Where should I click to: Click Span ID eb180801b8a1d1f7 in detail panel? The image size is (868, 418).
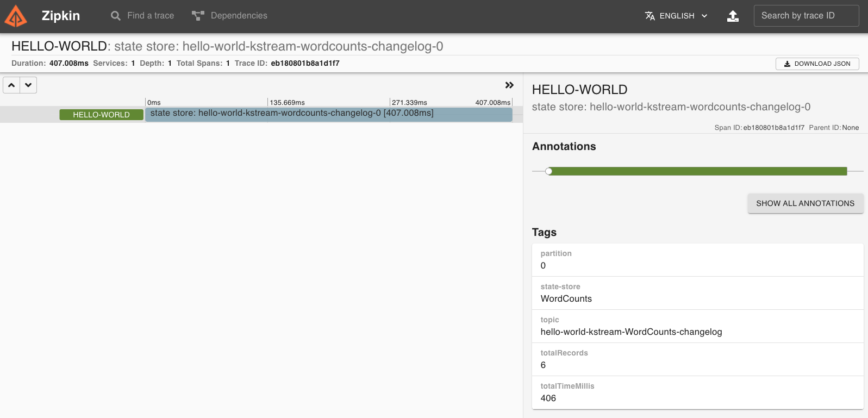[774, 128]
